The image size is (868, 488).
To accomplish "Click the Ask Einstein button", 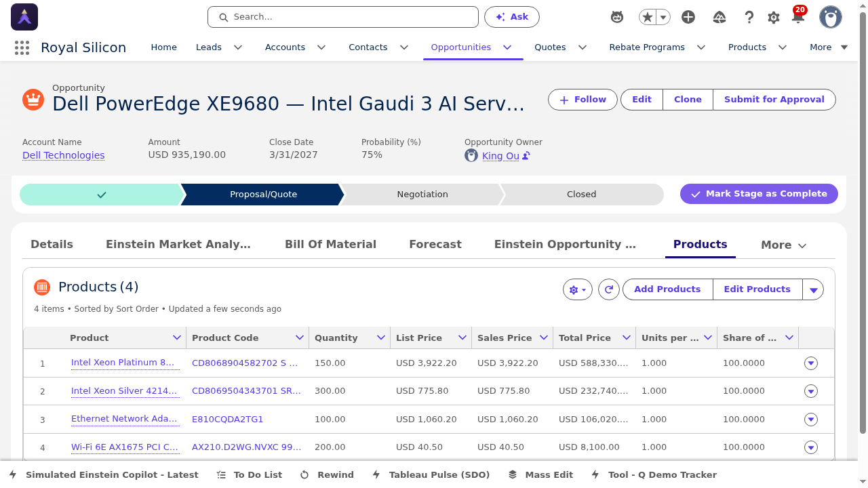I will coord(512,17).
